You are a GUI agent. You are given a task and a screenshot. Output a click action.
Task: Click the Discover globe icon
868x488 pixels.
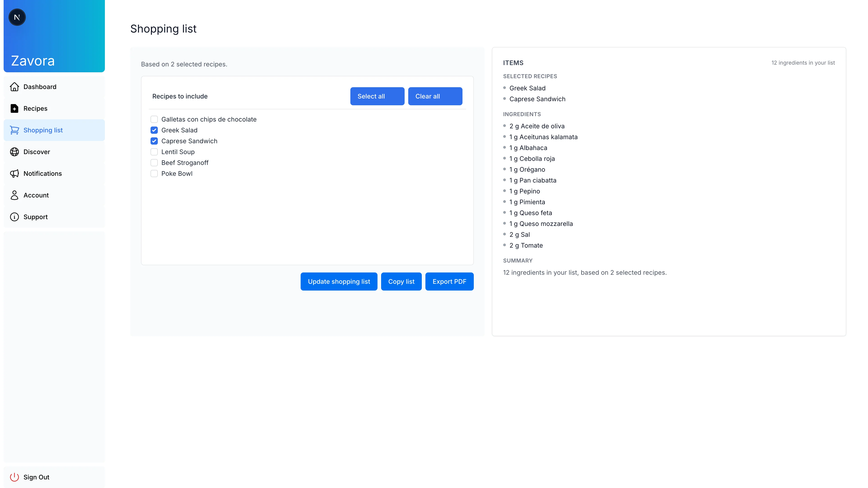(14, 152)
